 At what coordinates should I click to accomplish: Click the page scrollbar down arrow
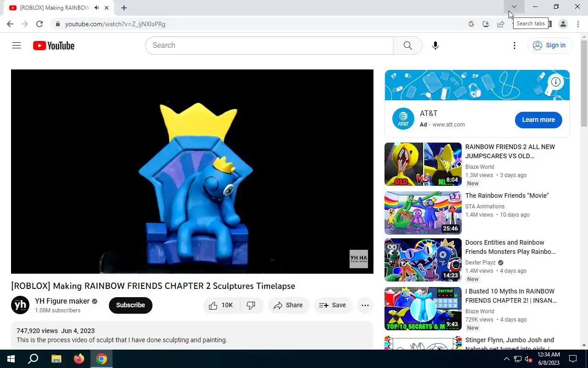click(x=584, y=345)
